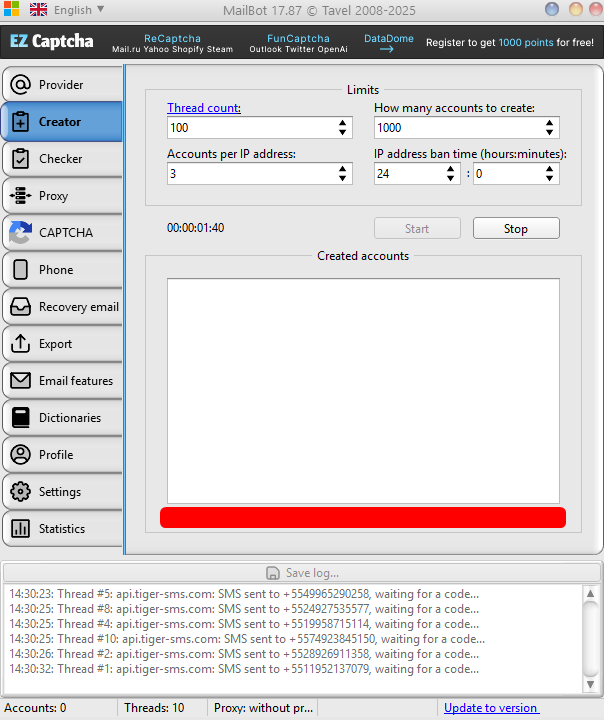Select the Thread #10 log line
The height and width of the screenshot is (720, 604).
[x=247, y=639]
